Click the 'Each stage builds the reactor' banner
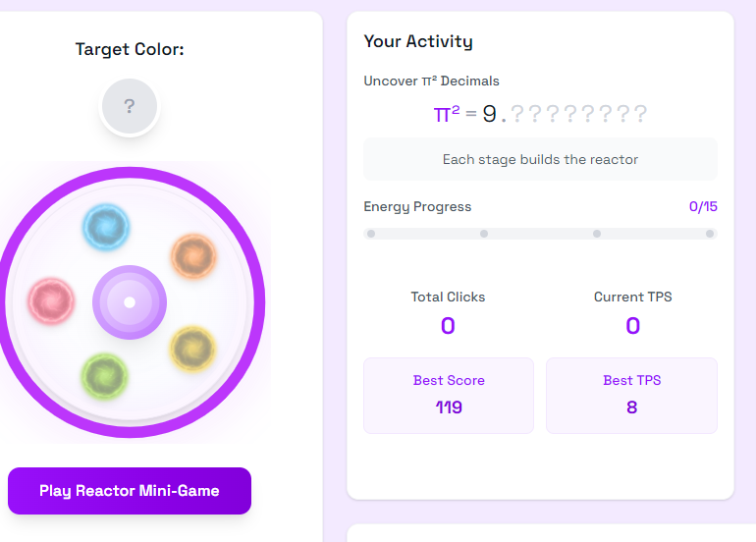Image resolution: width=756 pixels, height=542 pixels. pyautogui.click(x=540, y=160)
